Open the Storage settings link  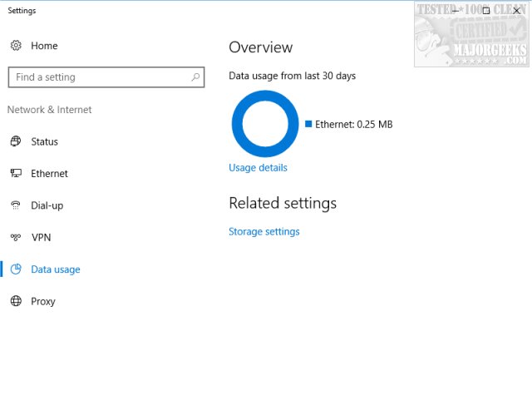point(264,232)
